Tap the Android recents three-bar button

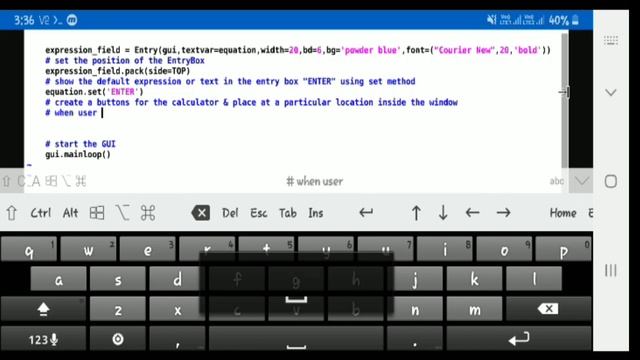611,270
